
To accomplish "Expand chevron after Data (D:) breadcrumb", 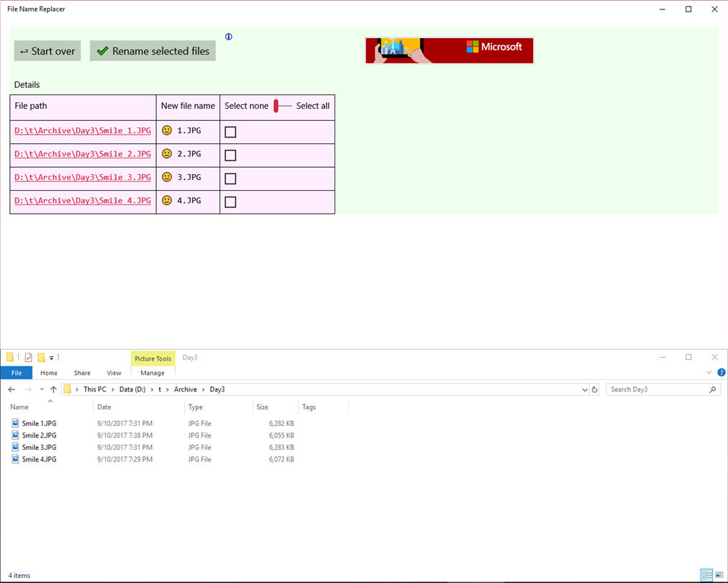I will coord(152,389).
